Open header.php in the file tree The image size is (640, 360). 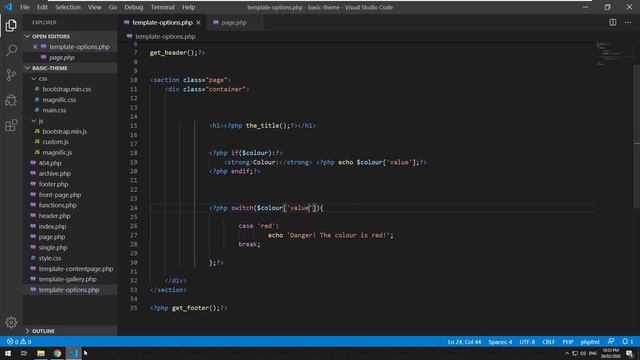[x=54, y=216]
